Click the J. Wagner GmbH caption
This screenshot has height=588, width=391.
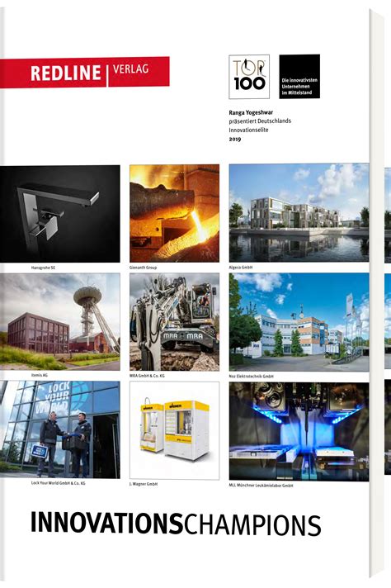[144, 484]
